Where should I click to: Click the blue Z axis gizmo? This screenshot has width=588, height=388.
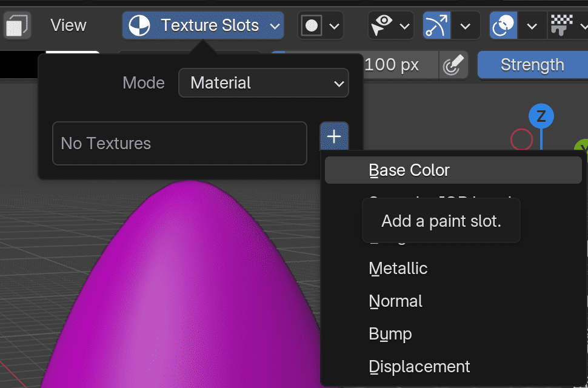tap(541, 116)
